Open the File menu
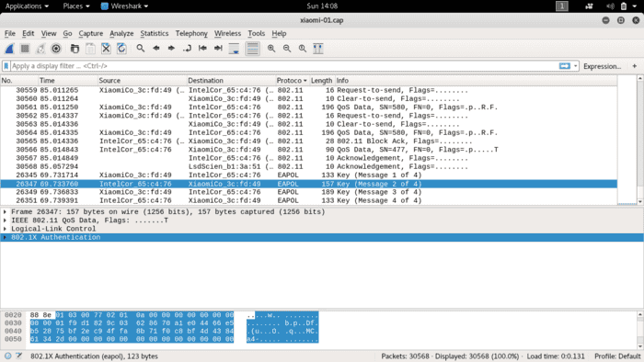Viewport: 644px width, 362px height. [10, 34]
